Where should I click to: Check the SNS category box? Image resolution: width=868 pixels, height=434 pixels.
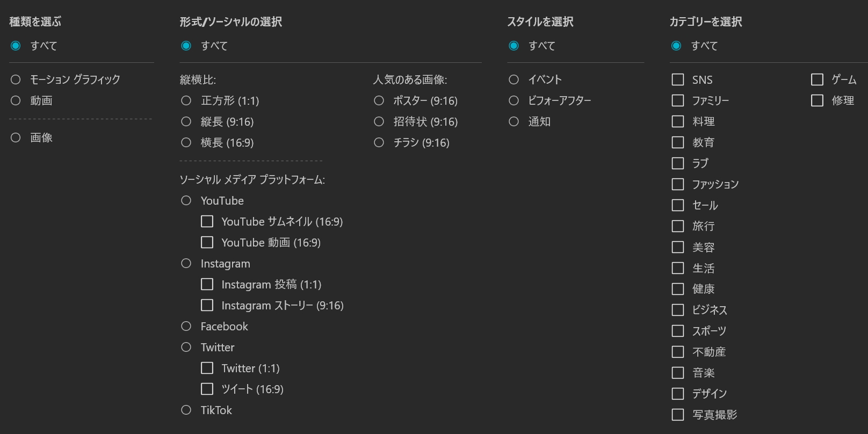tap(678, 79)
